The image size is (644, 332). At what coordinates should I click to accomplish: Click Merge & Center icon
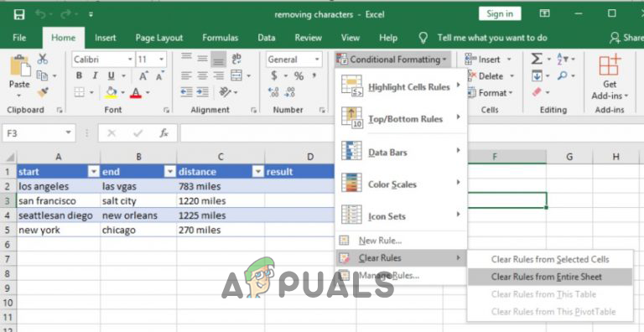[x=236, y=76]
